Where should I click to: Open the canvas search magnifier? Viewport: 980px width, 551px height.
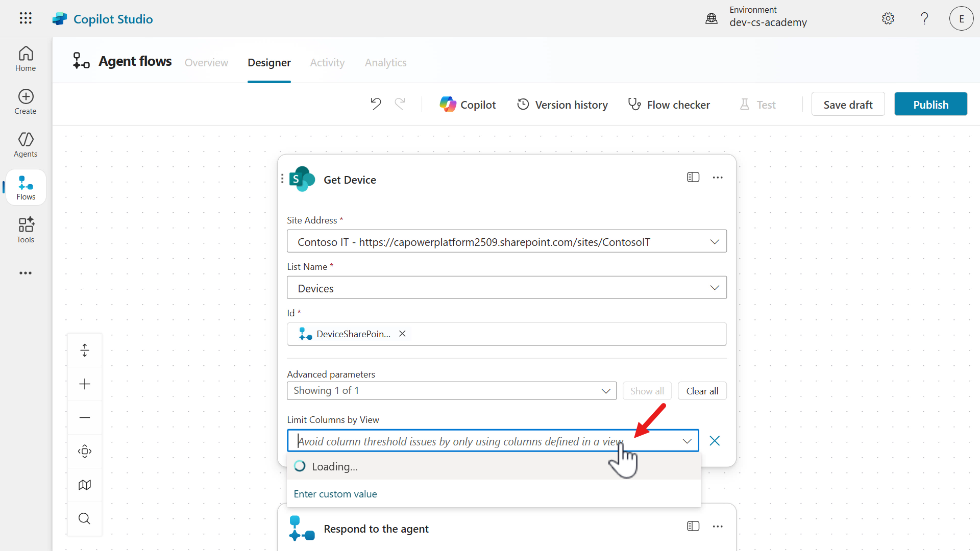pyautogui.click(x=85, y=518)
